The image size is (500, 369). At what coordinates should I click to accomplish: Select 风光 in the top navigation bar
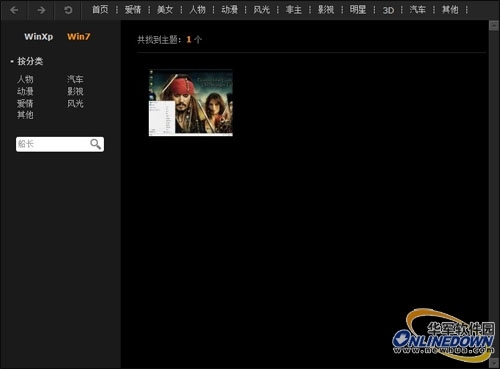click(x=262, y=10)
